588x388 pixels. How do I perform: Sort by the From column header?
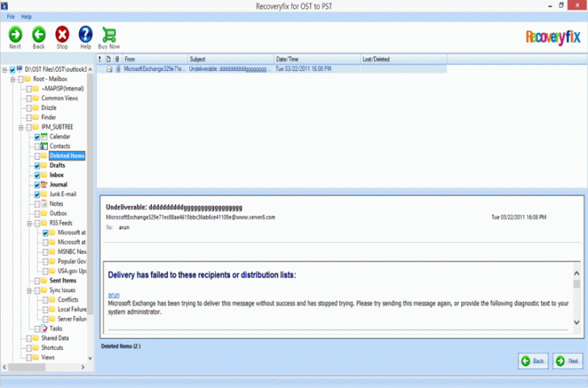pos(155,59)
